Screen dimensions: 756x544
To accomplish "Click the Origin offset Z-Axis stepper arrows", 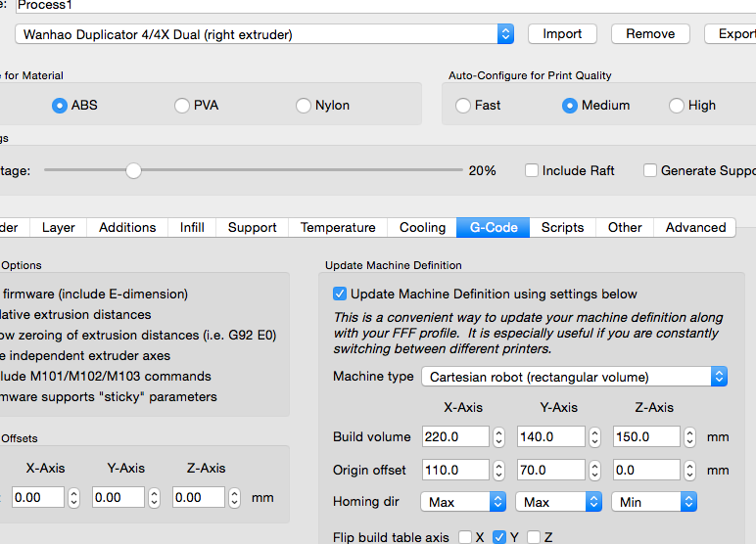I will 690,470.
